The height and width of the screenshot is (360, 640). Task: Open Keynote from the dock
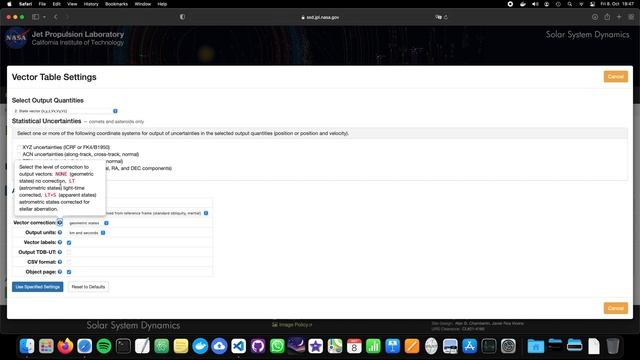point(392,346)
